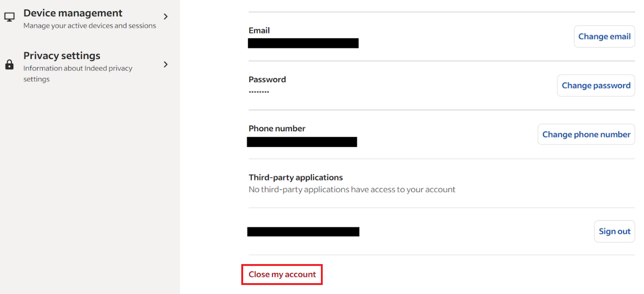
Task: Click the redacted phone number value bar
Action: click(x=302, y=141)
